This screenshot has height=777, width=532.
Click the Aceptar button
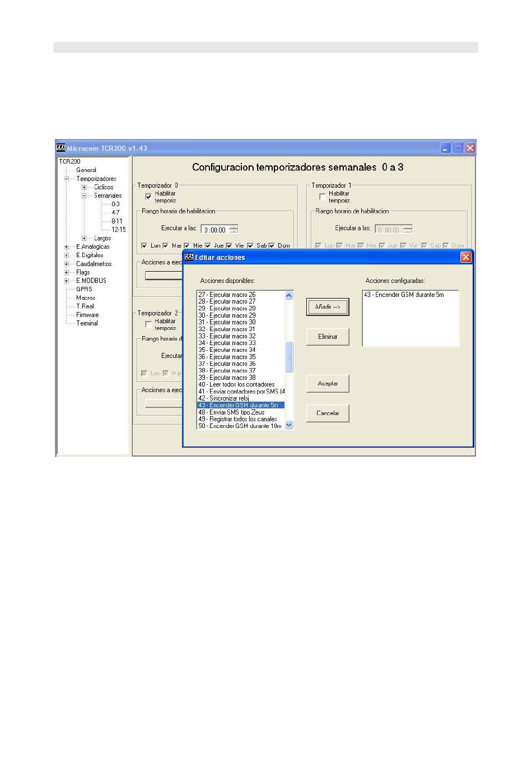click(328, 384)
